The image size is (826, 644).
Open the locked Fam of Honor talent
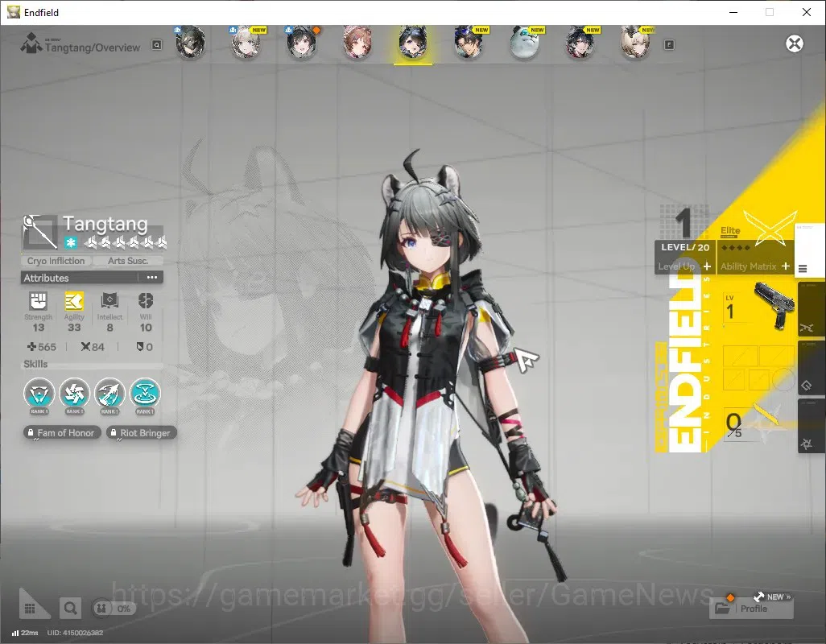pyautogui.click(x=62, y=433)
